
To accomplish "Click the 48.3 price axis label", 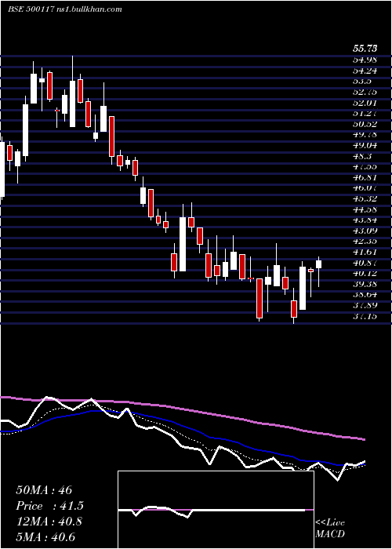I will [x=362, y=156].
